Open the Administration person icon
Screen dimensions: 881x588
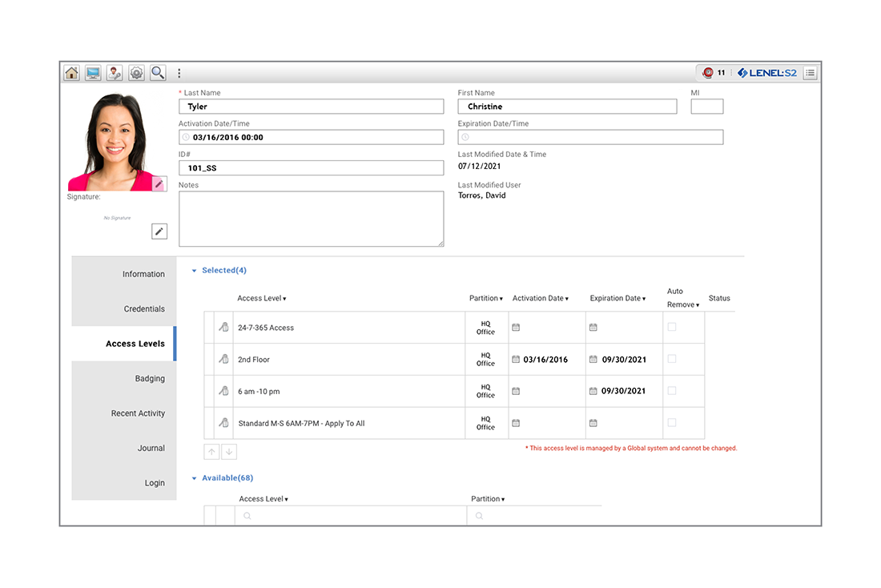point(115,73)
